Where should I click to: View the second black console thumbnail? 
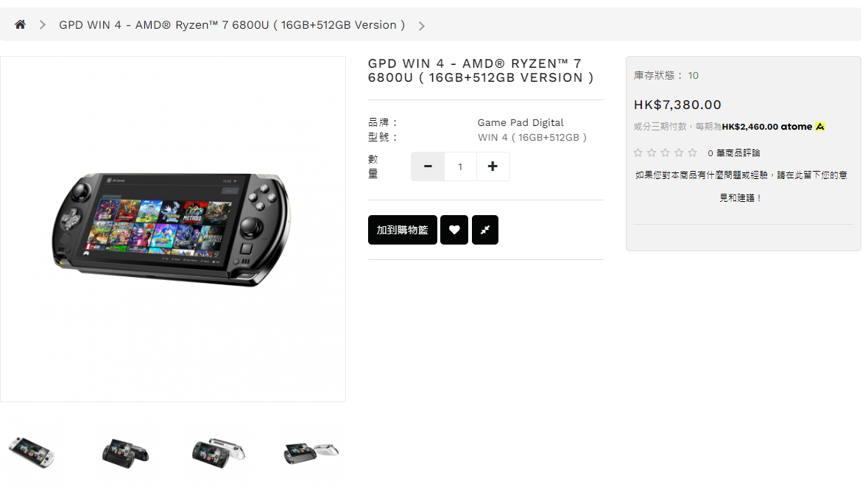pyautogui.click(x=126, y=452)
